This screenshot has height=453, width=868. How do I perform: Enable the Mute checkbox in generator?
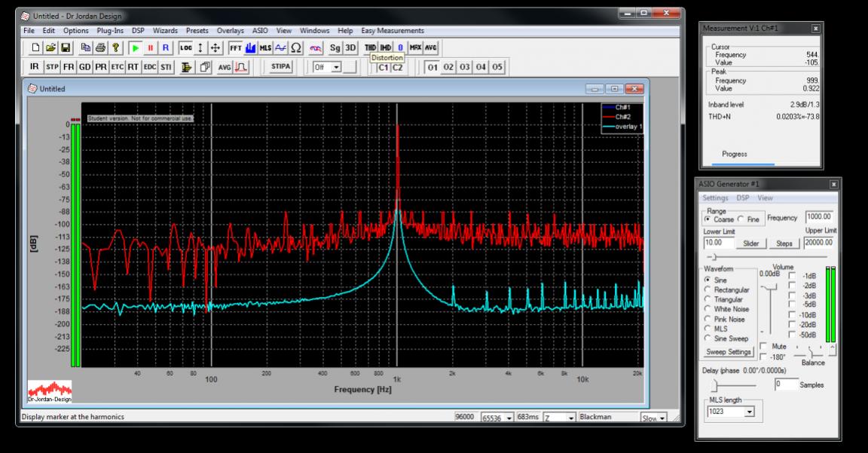(x=764, y=346)
